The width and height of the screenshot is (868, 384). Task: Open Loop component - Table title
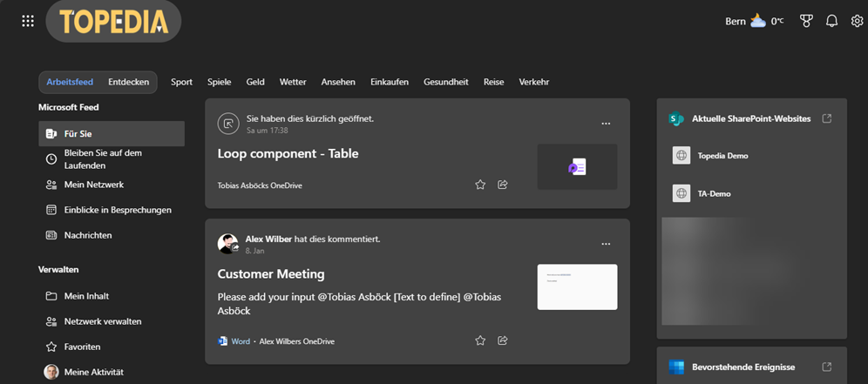288,154
